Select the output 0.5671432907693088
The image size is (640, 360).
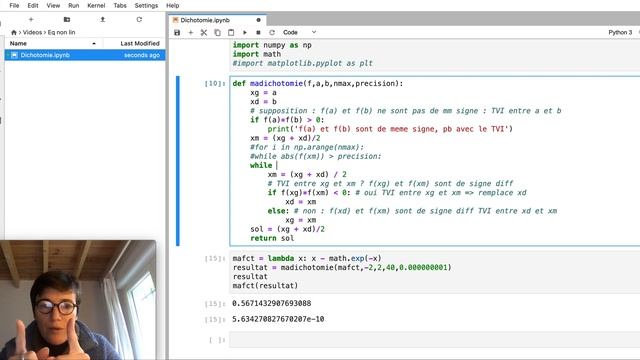pyautogui.click(x=271, y=303)
